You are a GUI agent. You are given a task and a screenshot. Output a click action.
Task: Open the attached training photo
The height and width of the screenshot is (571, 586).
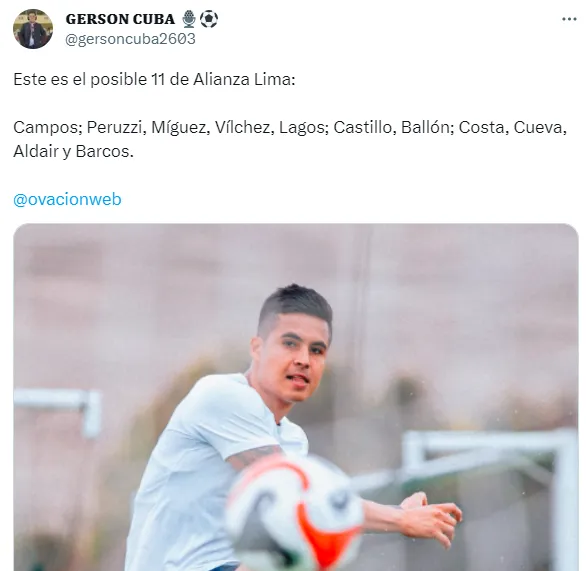tap(296, 397)
